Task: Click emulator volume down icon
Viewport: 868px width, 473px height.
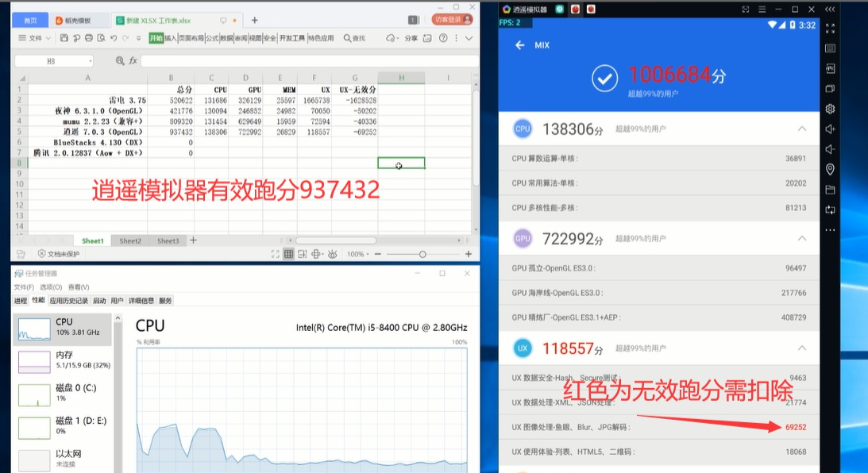Action: 830,149
